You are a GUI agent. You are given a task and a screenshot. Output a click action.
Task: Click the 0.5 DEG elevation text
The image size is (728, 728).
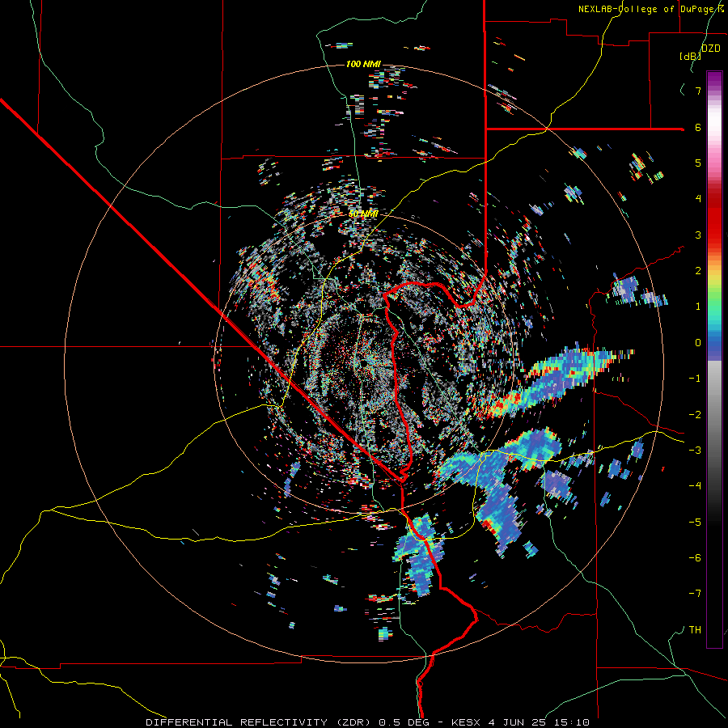(404, 722)
